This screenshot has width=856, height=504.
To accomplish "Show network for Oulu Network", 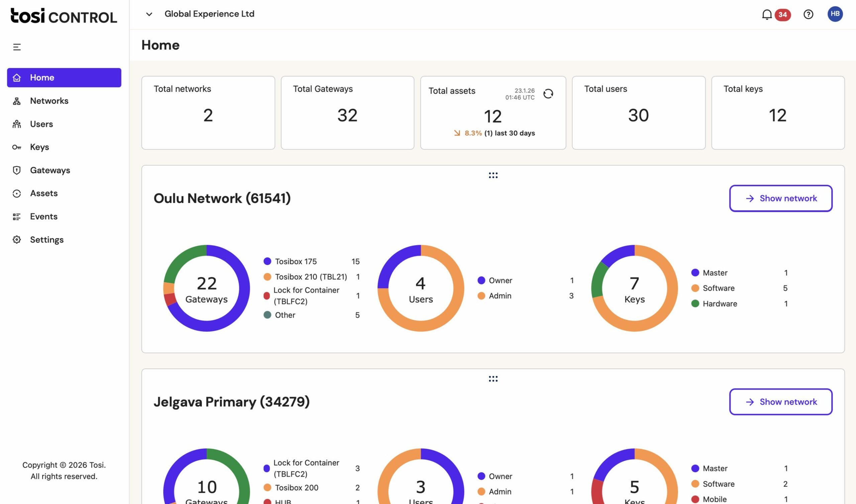I will pyautogui.click(x=780, y=198).
